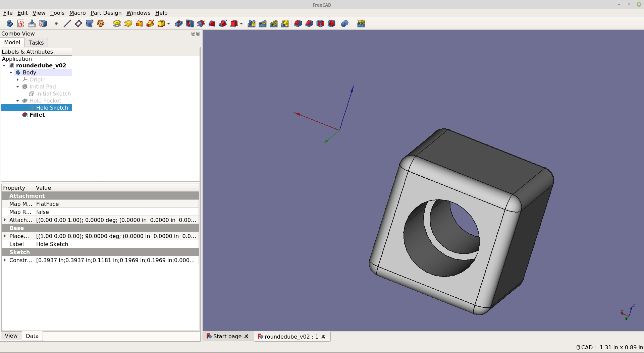Expand the Constraints property row

[5, 260]
